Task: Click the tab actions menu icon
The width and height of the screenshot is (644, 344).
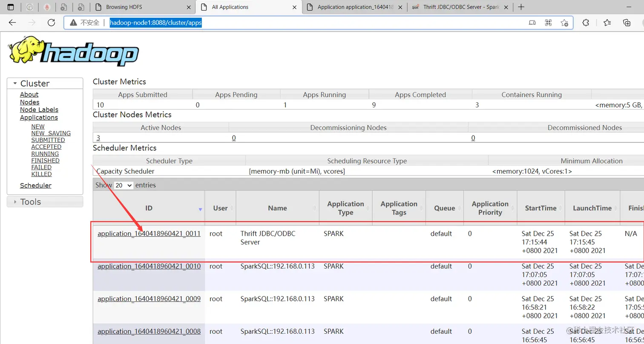Action: (11, 7)
